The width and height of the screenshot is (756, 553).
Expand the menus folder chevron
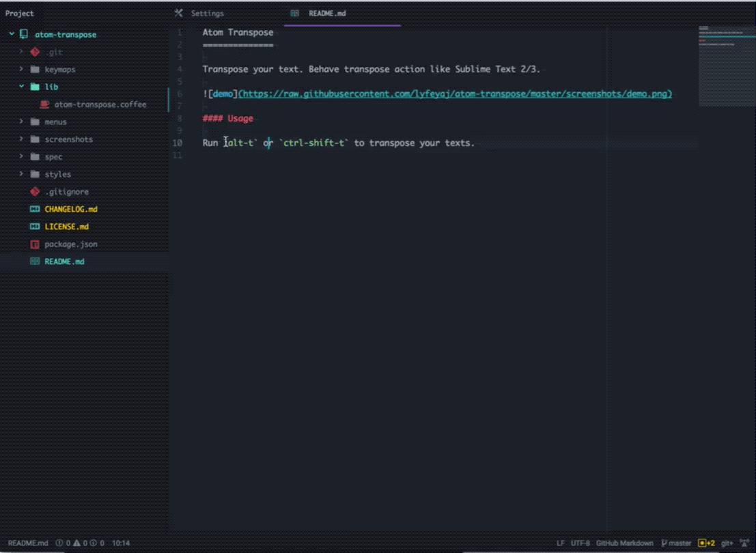(21, 122)
